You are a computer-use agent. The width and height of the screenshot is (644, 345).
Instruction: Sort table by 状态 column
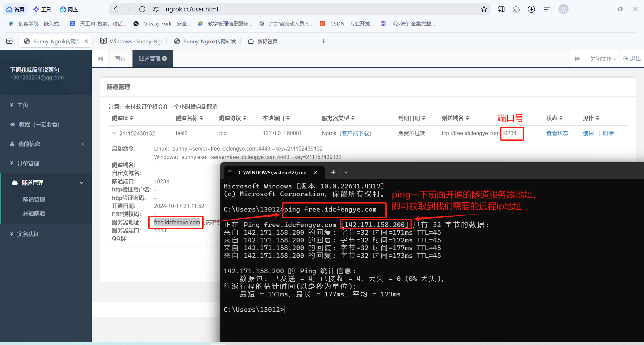(554, 118)
